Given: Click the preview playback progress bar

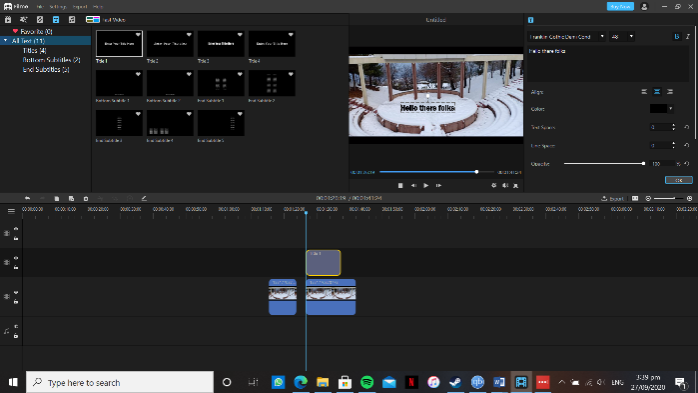Looking at the screenshot, I should pyautogui.click(x=436, y=172).
